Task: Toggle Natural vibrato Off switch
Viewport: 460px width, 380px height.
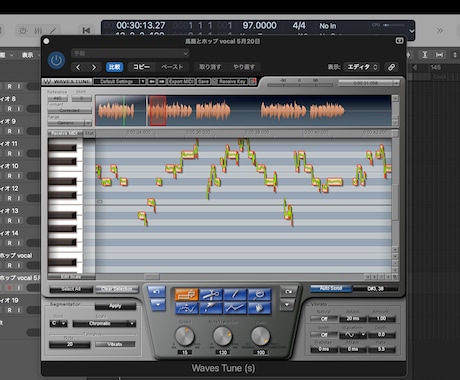Action: (x=324, y=319)
